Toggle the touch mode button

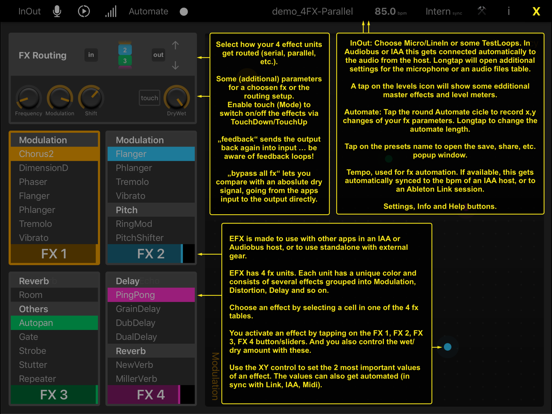point(149,98)
